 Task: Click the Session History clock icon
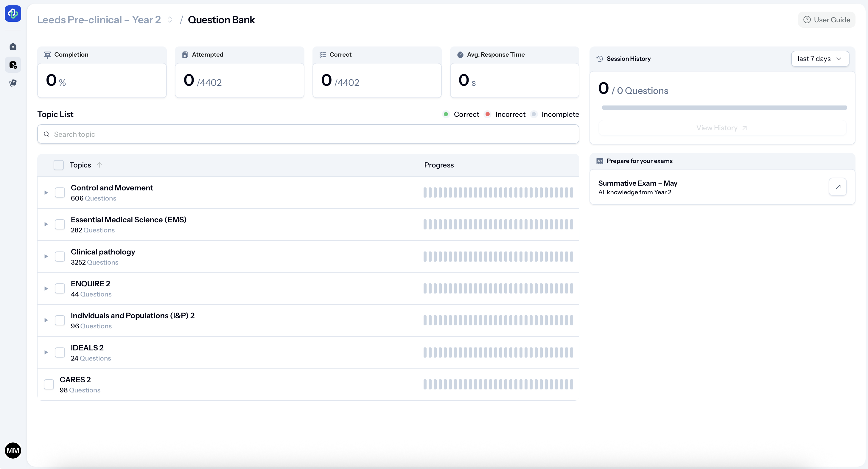[x=599, y=59]
